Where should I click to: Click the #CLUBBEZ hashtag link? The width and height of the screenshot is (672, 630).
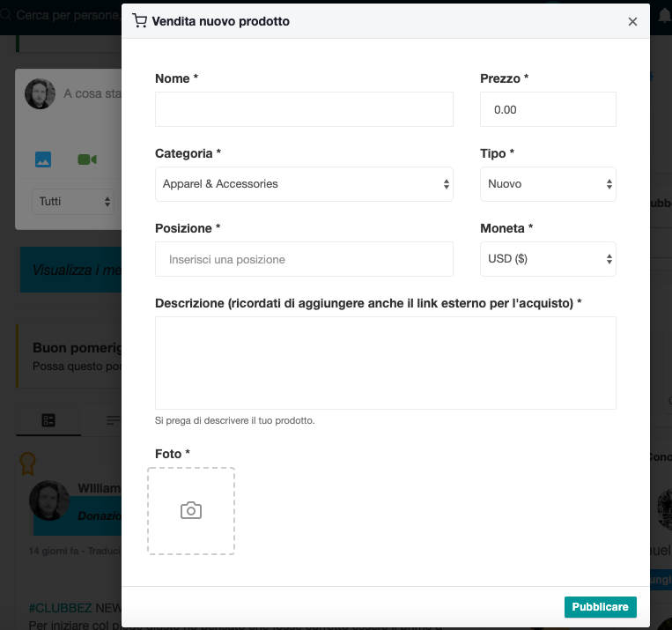pyautogui.click(x=61, y=608)
